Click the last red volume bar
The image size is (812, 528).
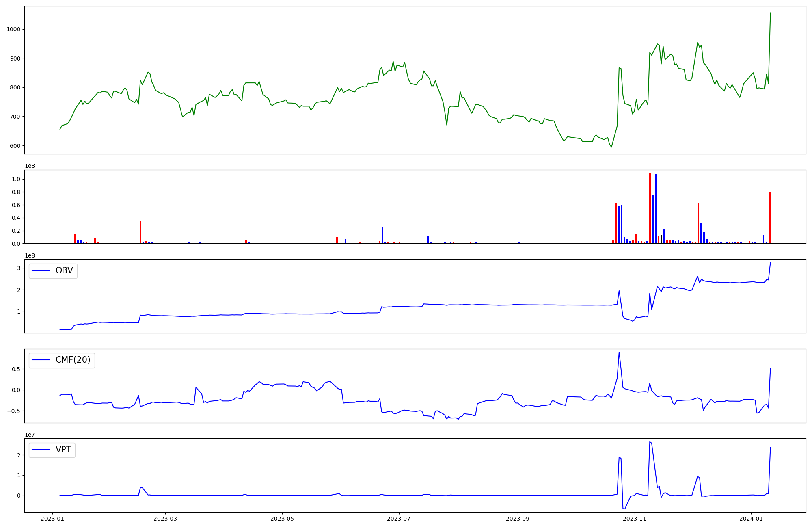coord(769,217)
